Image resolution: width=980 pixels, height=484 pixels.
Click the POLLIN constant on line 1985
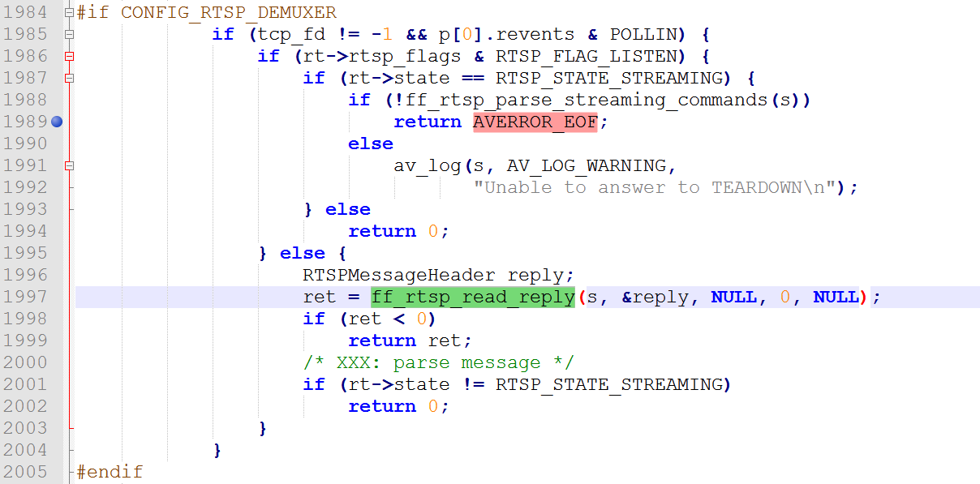[640, 34]
